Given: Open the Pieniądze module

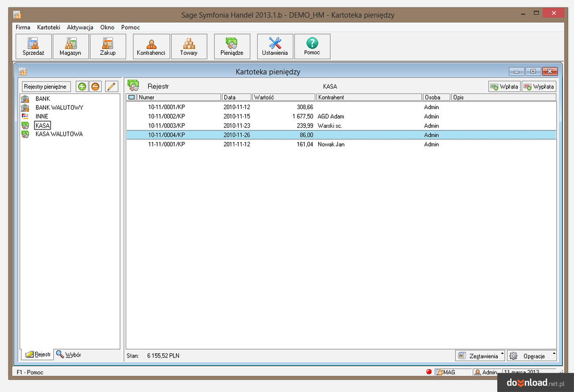Looking at the screenshot, I should pos(232,46).
